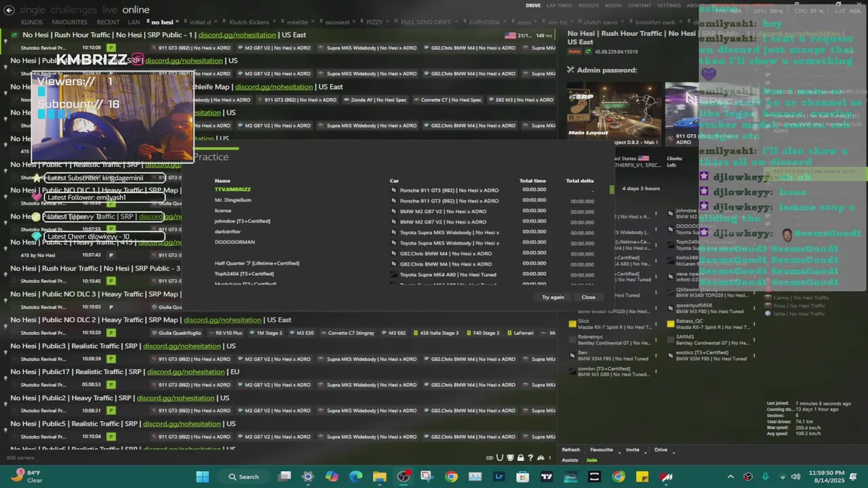Select the No Hesi Public5 Realistic Traffic server
The height and width of the screenshot is (488, 868).
point(279,430)
